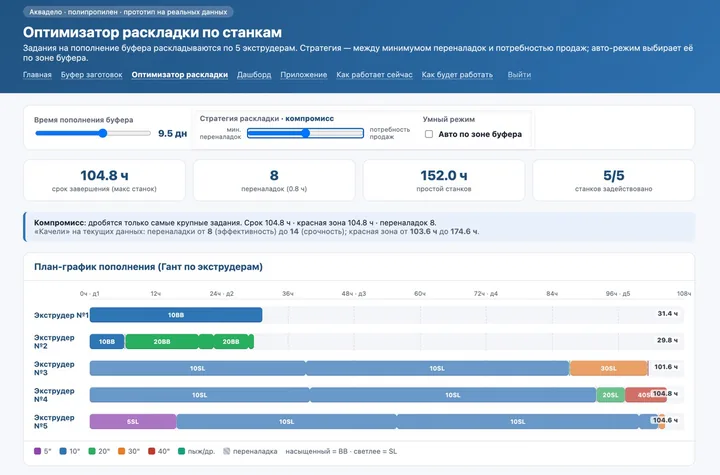
Task: Click the 96ч · д5 axis label
Action: pos(618,294)
